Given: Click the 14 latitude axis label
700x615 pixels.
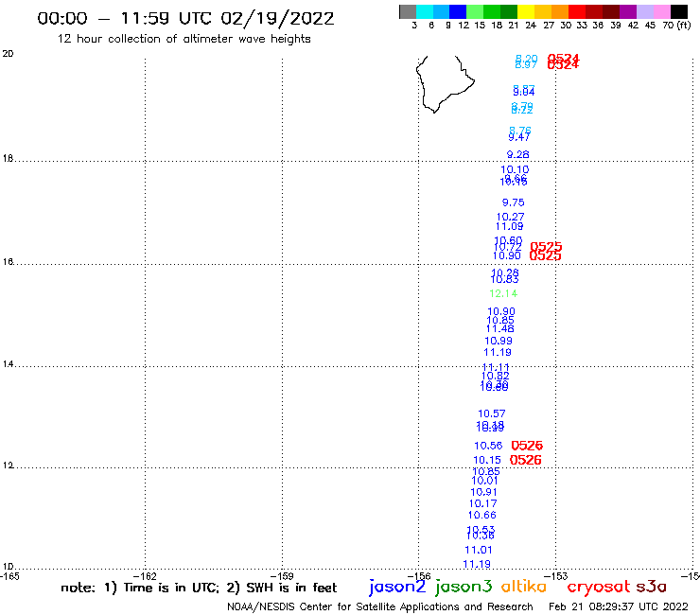Looking at the screenshot, I should 8,364.
